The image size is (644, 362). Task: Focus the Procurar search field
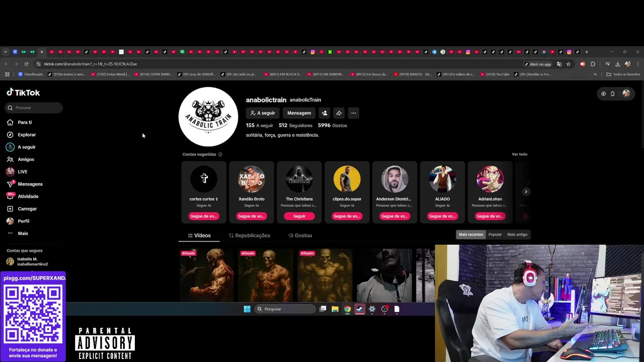34,108
